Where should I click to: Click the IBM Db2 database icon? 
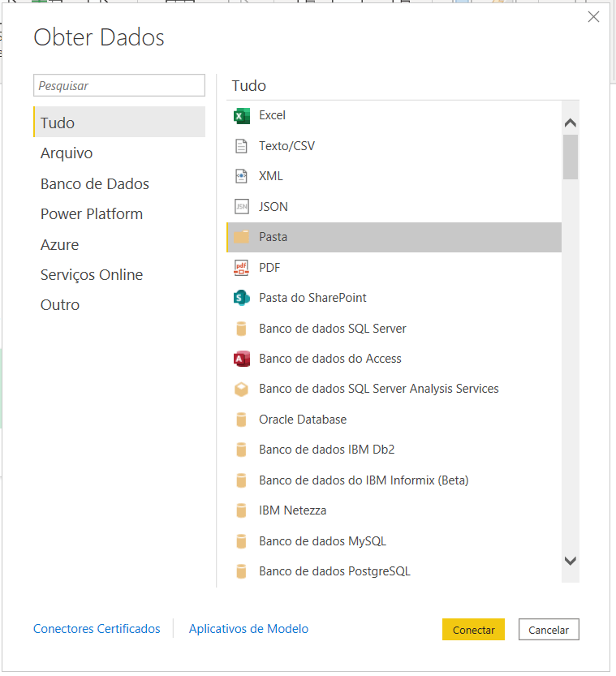(241, 450)
